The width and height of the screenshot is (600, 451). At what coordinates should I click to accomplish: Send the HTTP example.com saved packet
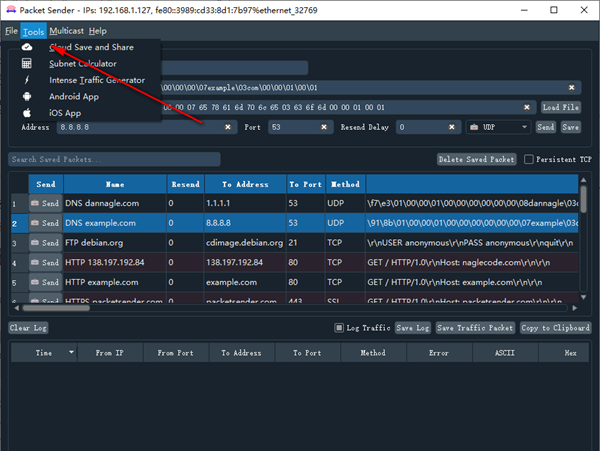pyautogui.click(x=46, y=282)
